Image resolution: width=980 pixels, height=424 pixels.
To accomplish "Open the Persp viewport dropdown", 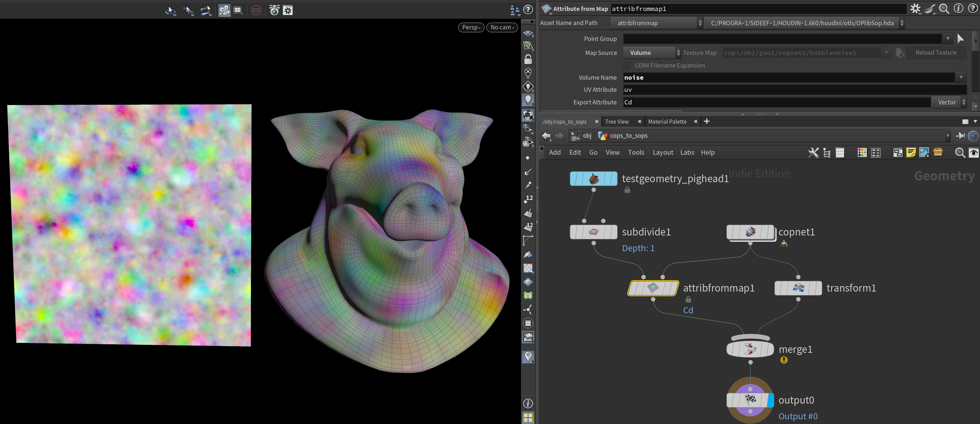I will [471, 27].
